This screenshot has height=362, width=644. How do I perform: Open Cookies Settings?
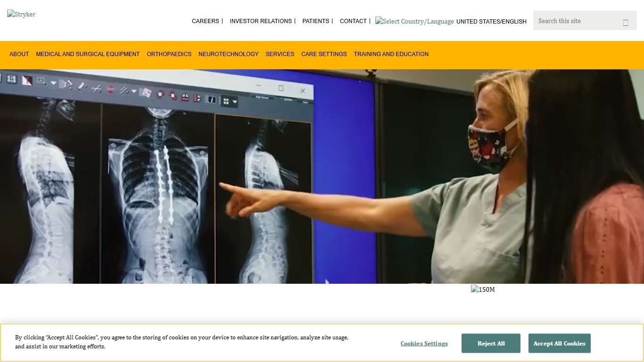(x=424, y=343)
